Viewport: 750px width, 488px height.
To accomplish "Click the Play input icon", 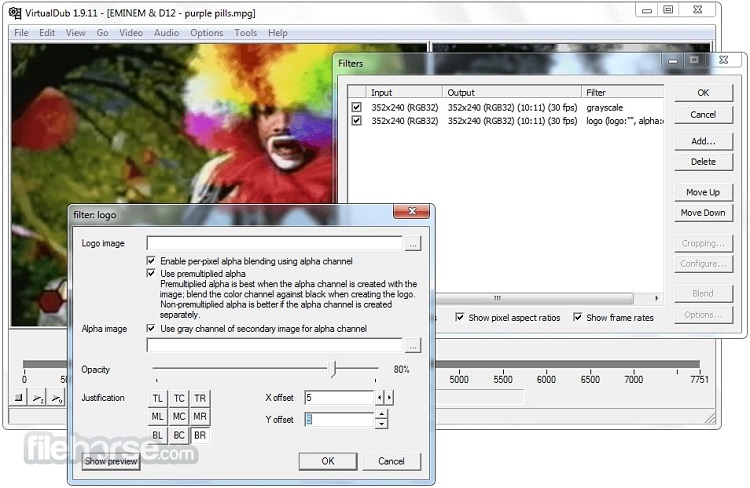I will [x=37, y=398].
